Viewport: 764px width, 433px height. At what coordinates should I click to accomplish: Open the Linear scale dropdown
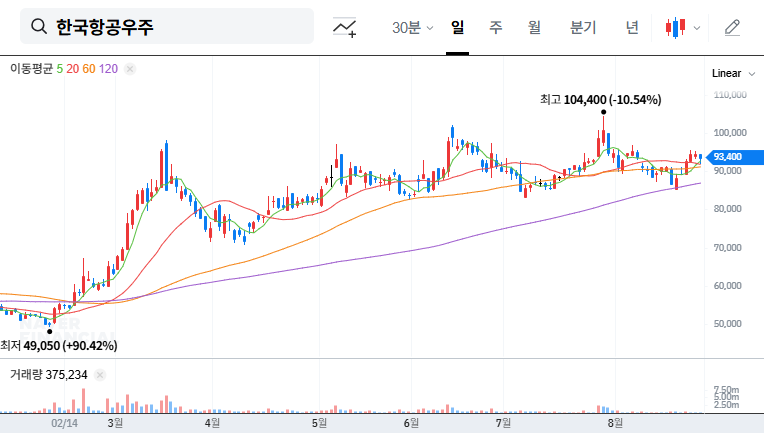733,74
